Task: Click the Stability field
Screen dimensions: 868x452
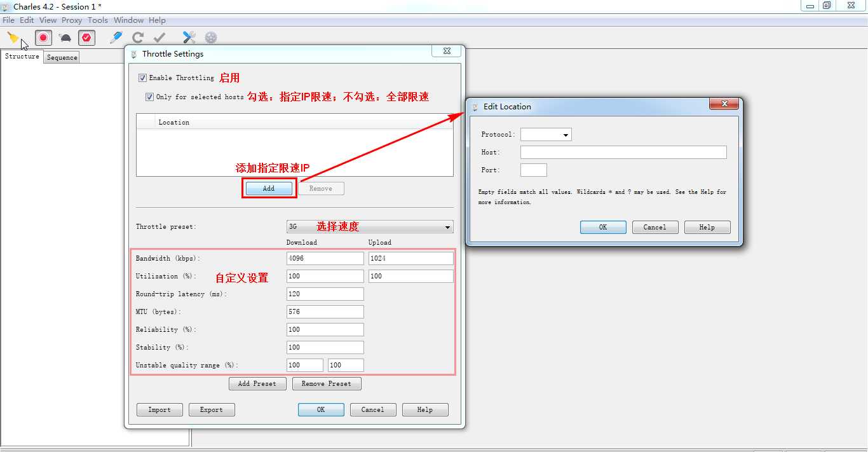Action: 325,348
